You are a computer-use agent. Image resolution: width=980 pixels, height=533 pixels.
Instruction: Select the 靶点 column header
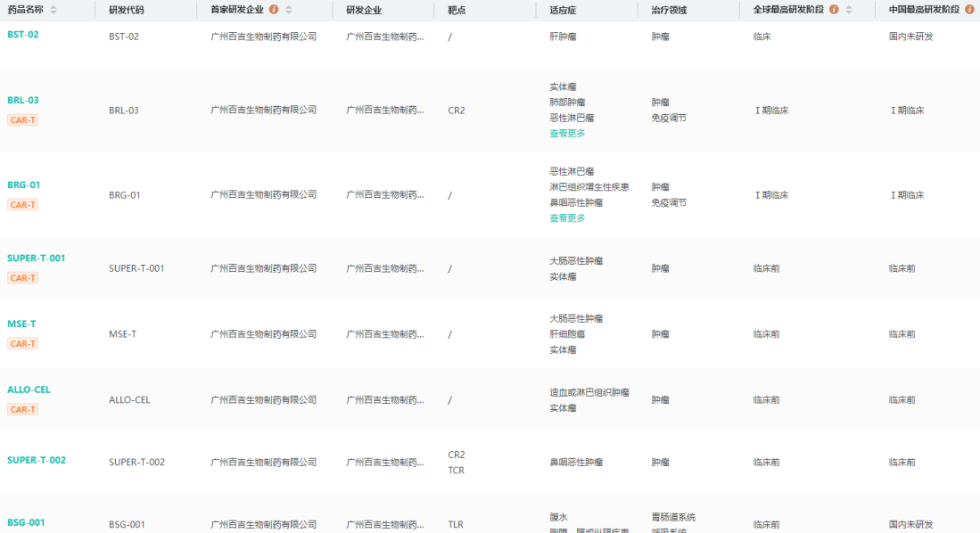click(457, 10)
